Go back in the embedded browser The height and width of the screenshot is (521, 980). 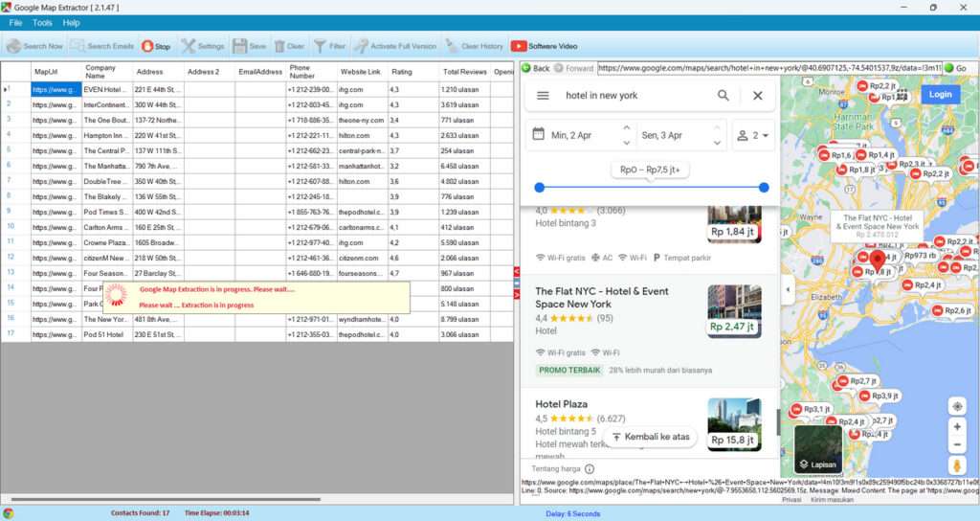pyautogui.click(x=536, y=68)
